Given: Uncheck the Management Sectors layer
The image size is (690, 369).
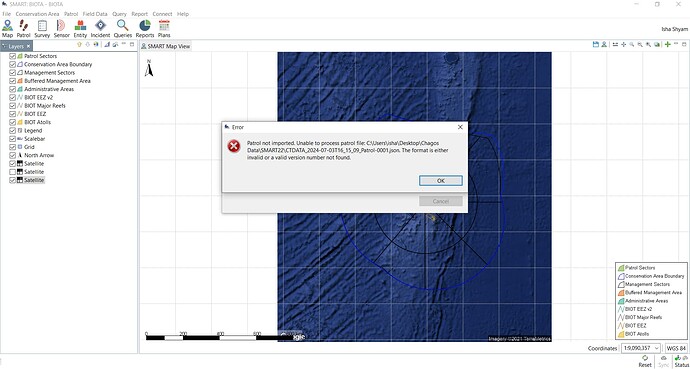Looking at the screenshot, I should [12, 73].
